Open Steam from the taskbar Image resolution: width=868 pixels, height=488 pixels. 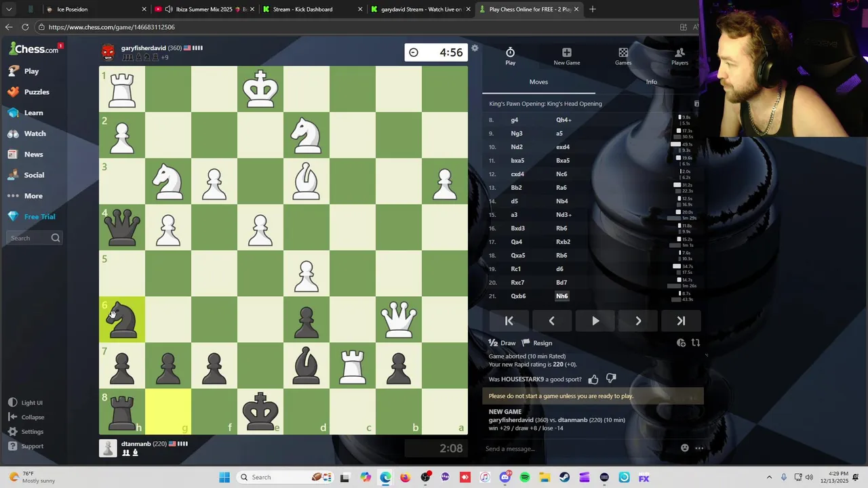point(564,477)
